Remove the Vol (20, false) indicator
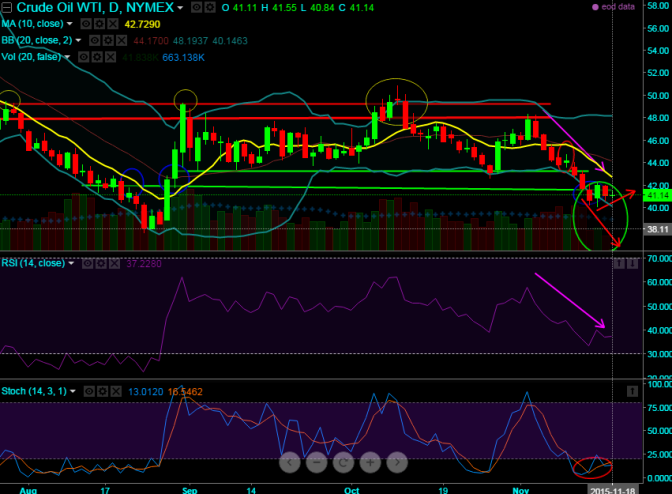672x494 pixels. (x=110, y=57)
